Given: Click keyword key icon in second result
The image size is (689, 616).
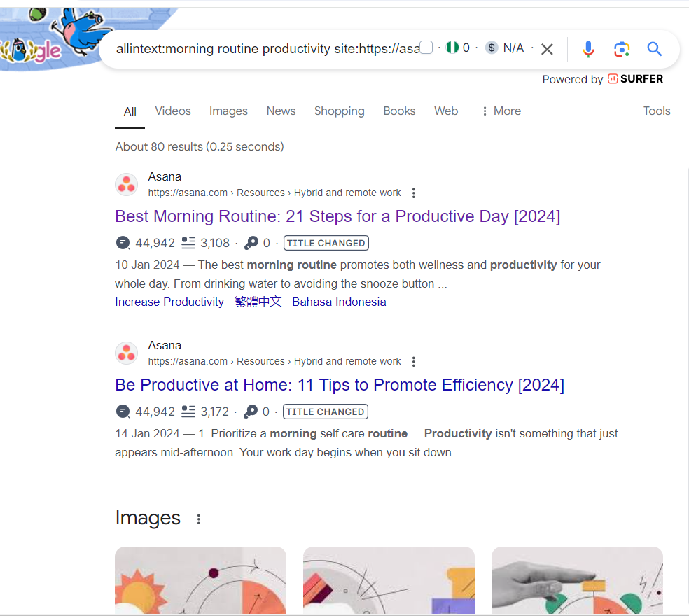Looking at the screenshot, I should [x=251, y=412].
